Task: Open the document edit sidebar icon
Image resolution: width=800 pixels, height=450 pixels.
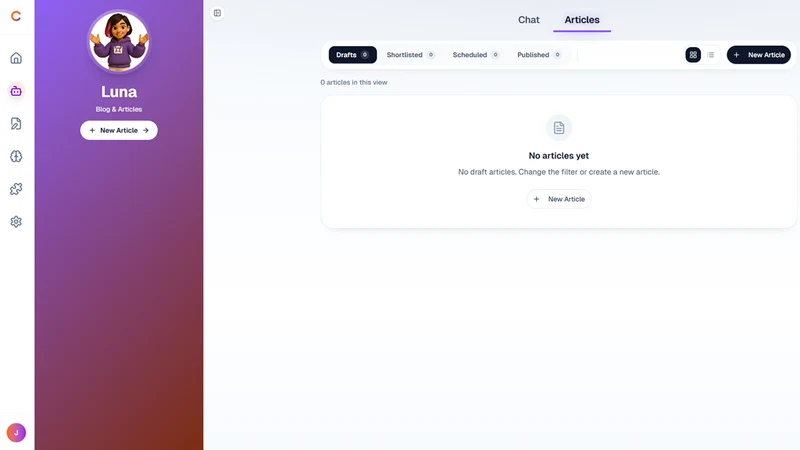Action: pos(16,123)
